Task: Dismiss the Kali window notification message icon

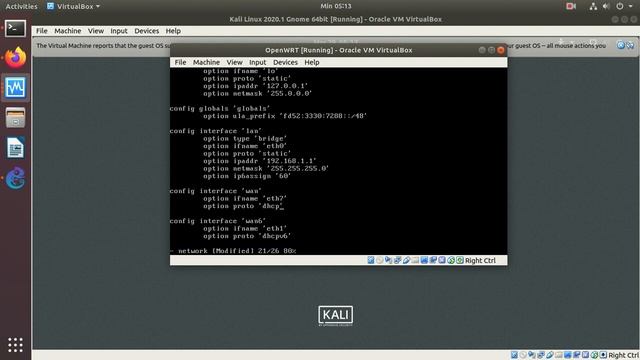Action: click(x=621, y=45)
